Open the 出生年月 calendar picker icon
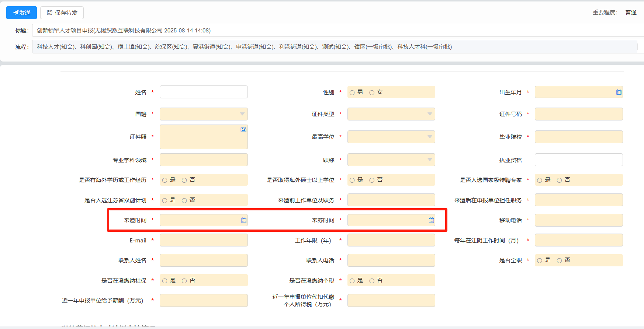 619,92
